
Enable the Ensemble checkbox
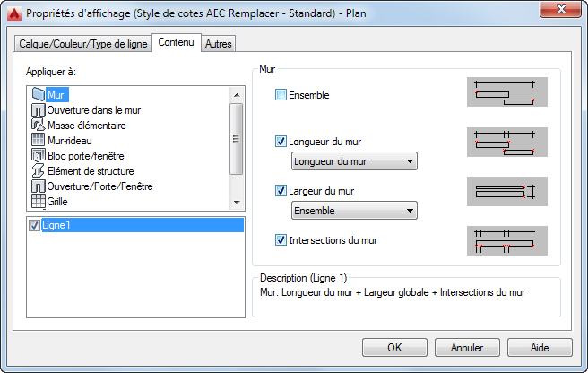(x=281, y=95)
